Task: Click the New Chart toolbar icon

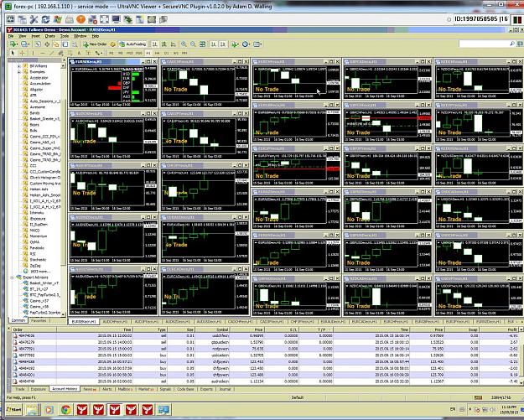Action: [x=13, y=44]
